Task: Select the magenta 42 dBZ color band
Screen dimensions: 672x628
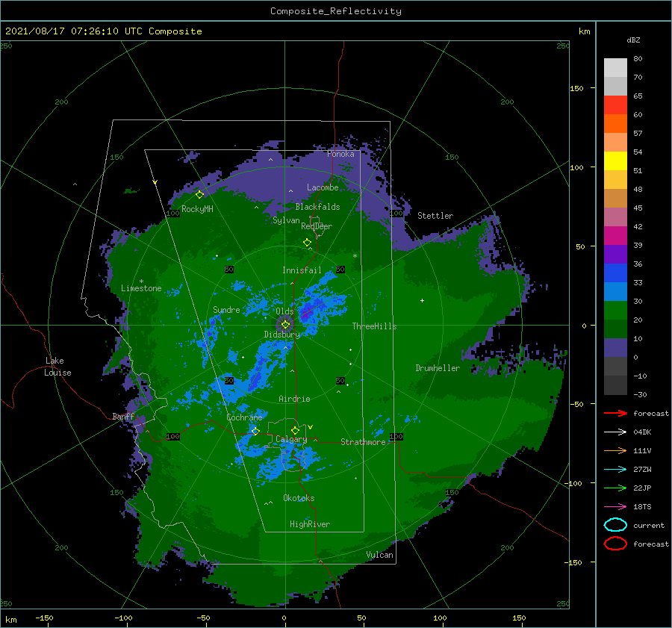Action: pos(615,235)
